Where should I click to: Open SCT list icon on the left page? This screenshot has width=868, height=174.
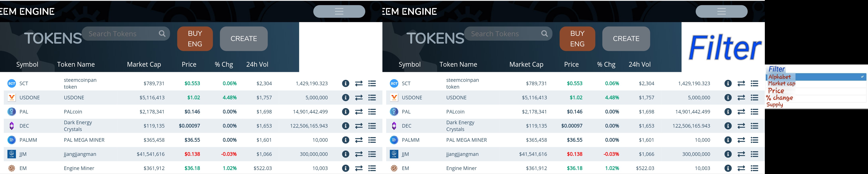coord(372,83)
